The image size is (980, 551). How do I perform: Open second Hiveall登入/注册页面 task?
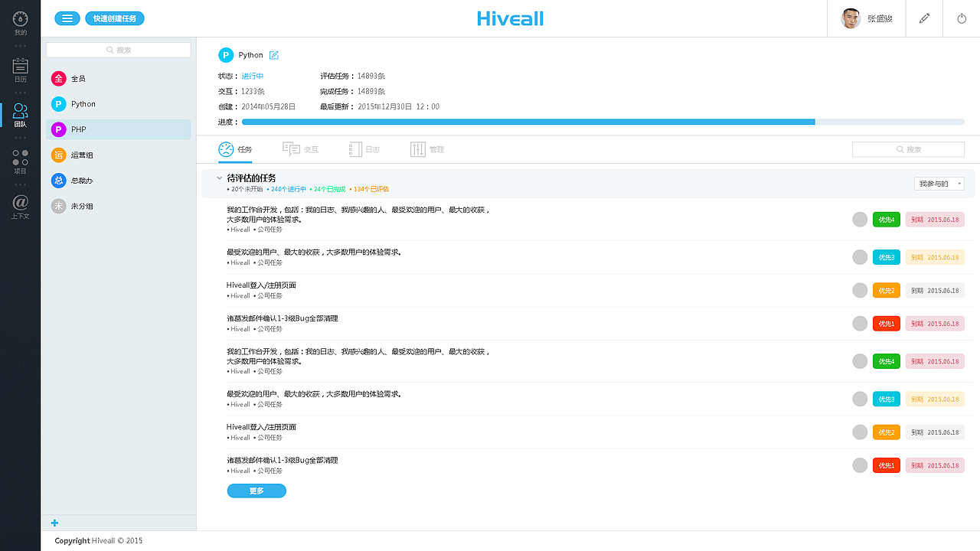261,427
